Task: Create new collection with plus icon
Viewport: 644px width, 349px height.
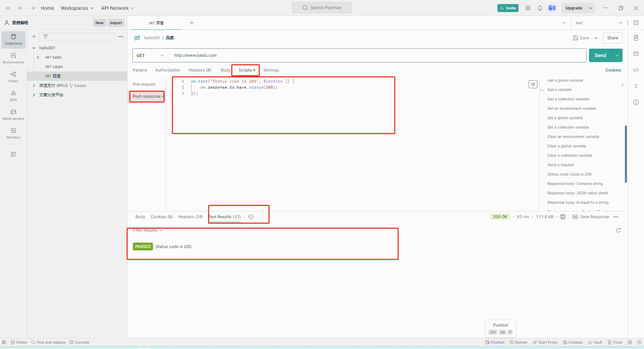Action: (x=34, y=37)
